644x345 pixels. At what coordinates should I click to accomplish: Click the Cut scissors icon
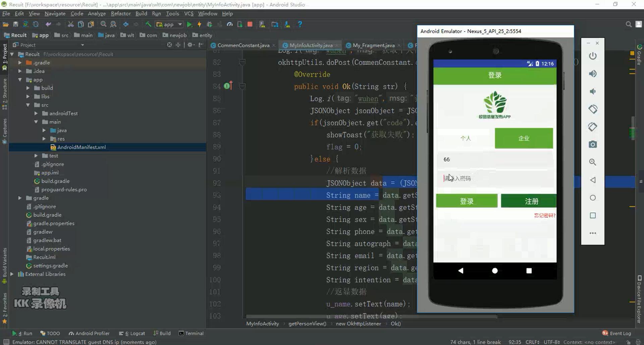tap(70, 24)
